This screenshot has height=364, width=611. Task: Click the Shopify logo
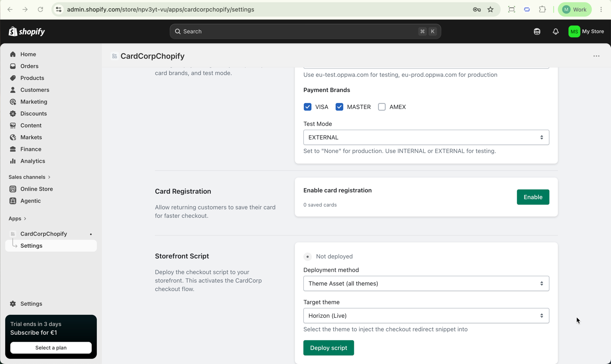point(27,31)
